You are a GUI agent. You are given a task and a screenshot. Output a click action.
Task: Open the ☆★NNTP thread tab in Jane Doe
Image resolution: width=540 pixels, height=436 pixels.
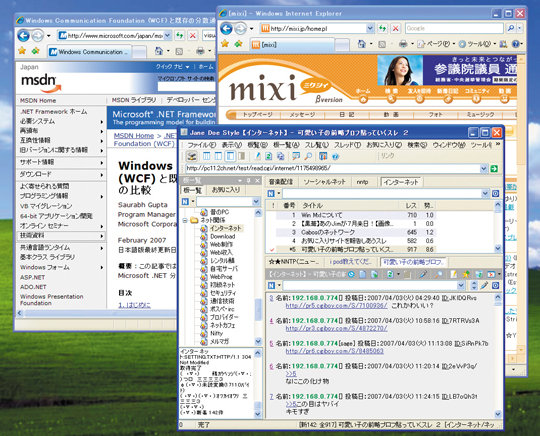tap(294, 262)
